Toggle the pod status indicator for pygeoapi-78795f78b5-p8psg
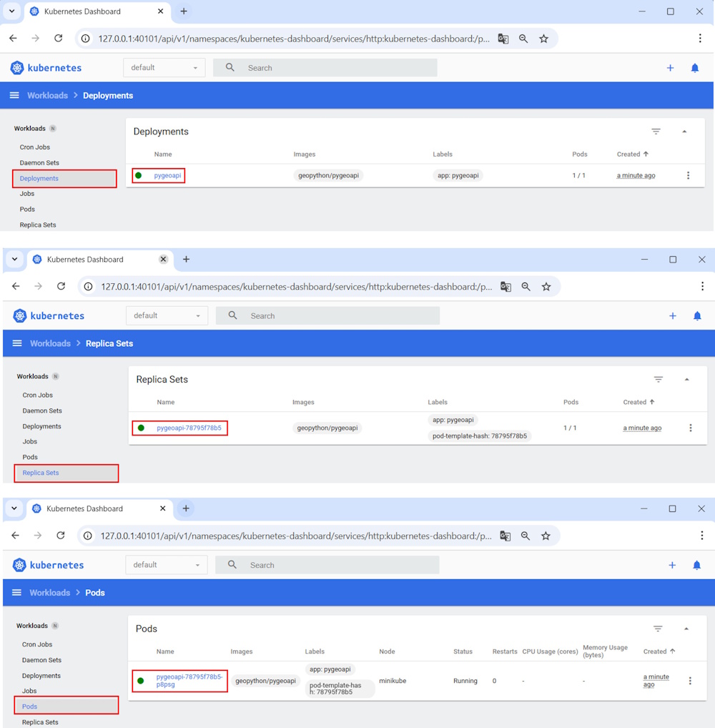Image resolution: width=715 pixels, height=728 pixels. pos(141,681)
